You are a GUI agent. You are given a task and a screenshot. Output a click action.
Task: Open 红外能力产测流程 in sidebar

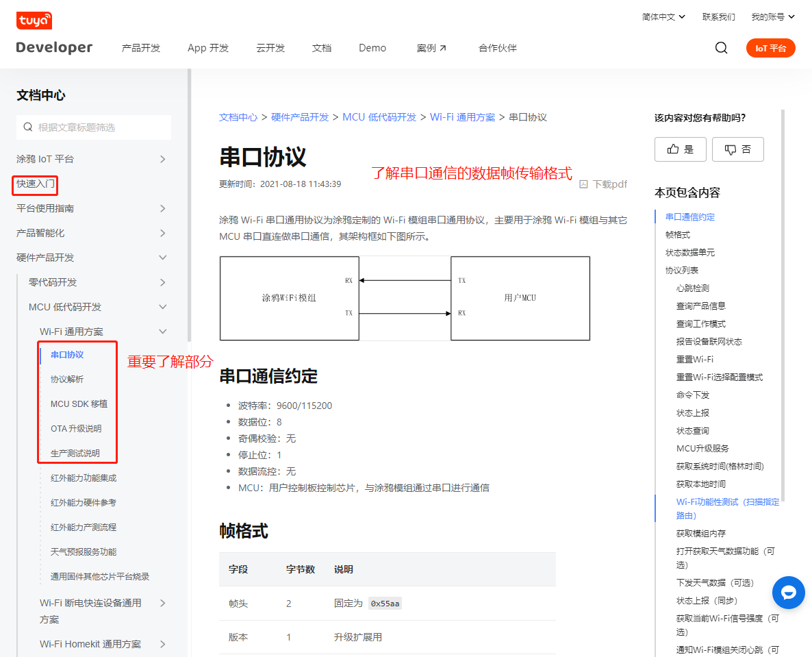[84, 527]
